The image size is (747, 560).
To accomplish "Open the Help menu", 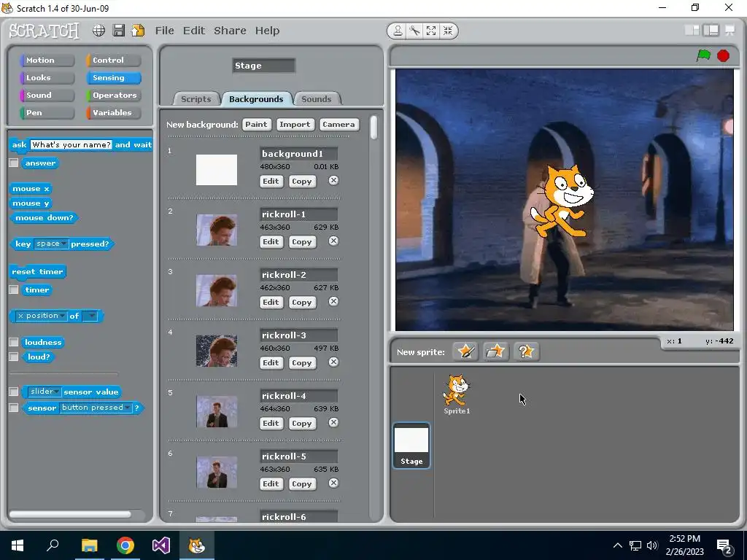I will pyautogui.click(x=267, y=31).
